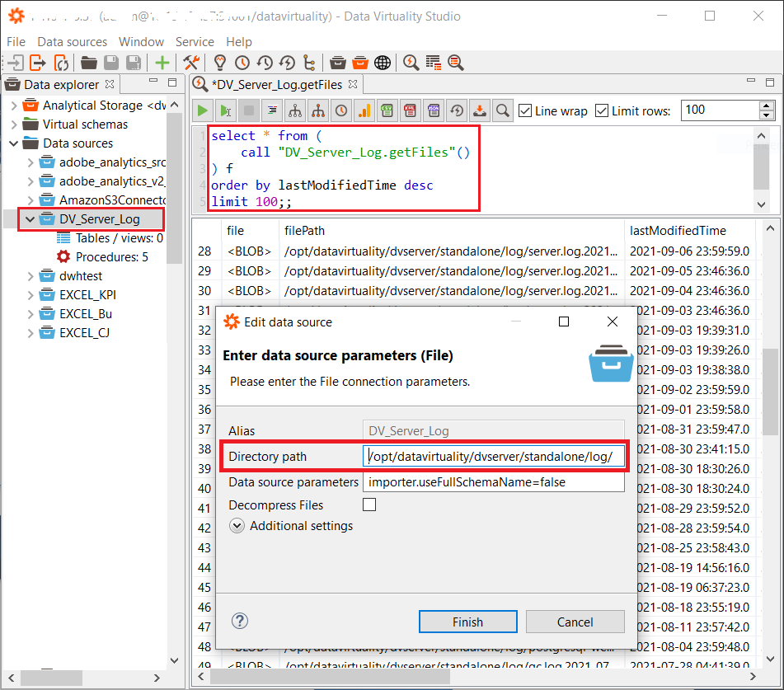This screenshot has height=690, width=784.
Task: Click the green plus add icon
Action: 162,63
